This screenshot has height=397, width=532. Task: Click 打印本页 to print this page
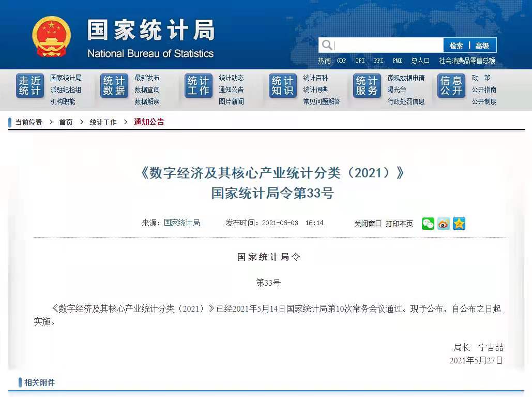pos(401,224)
